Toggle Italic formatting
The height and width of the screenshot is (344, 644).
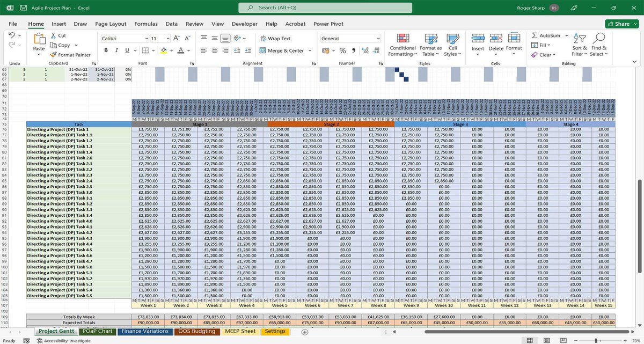click(116, 50)
